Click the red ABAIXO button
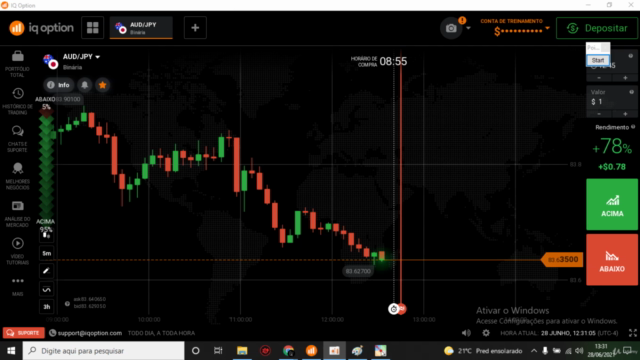The width and height of the screenshot is (640, 360). (x=612, y=260)
